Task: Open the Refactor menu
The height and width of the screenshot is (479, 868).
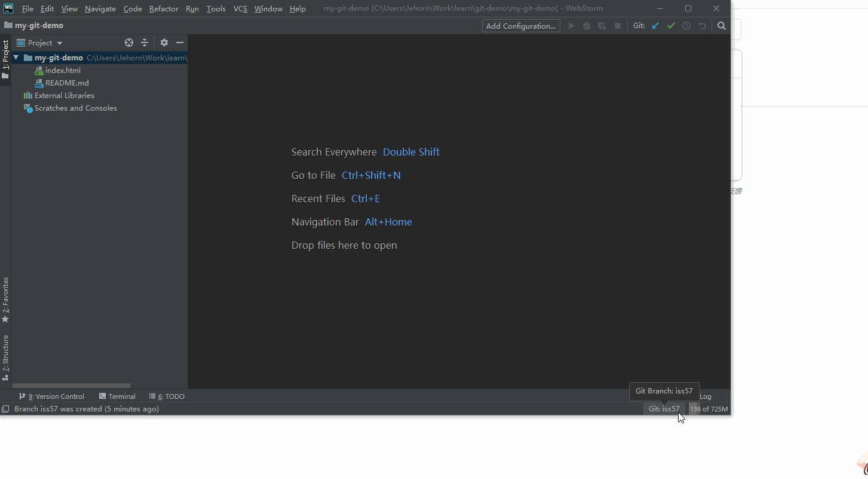Action: 164,8
